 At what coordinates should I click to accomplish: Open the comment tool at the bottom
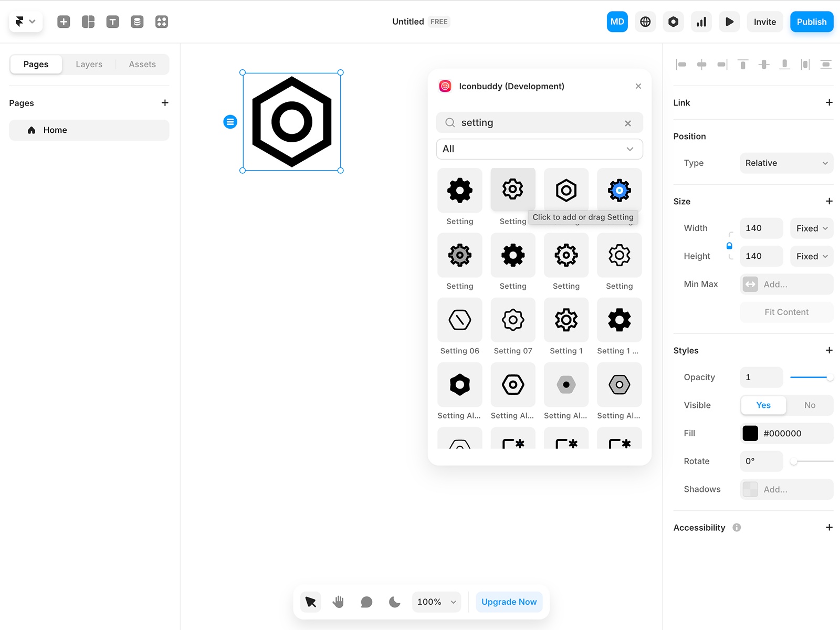pos(366,602)
